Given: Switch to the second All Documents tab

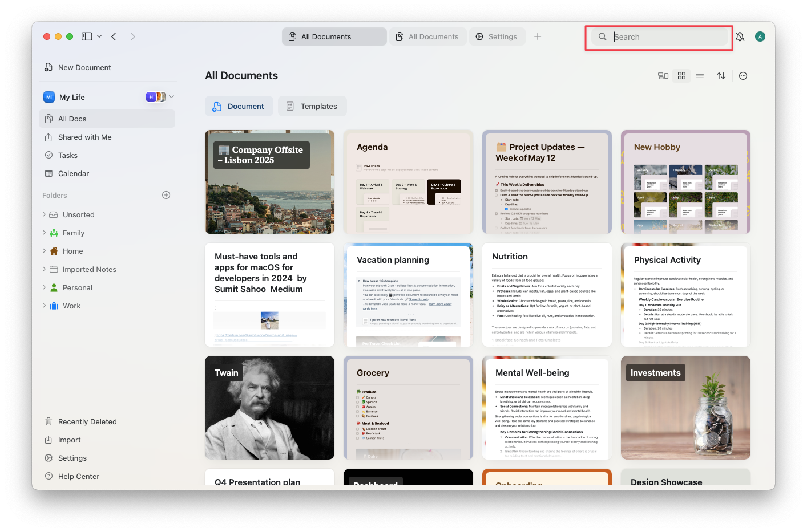Looking at the screenshot, I should 428,36.
